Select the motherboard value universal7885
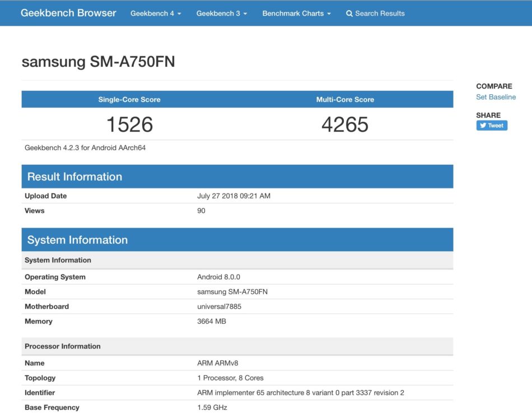 [x=219, y=307]
